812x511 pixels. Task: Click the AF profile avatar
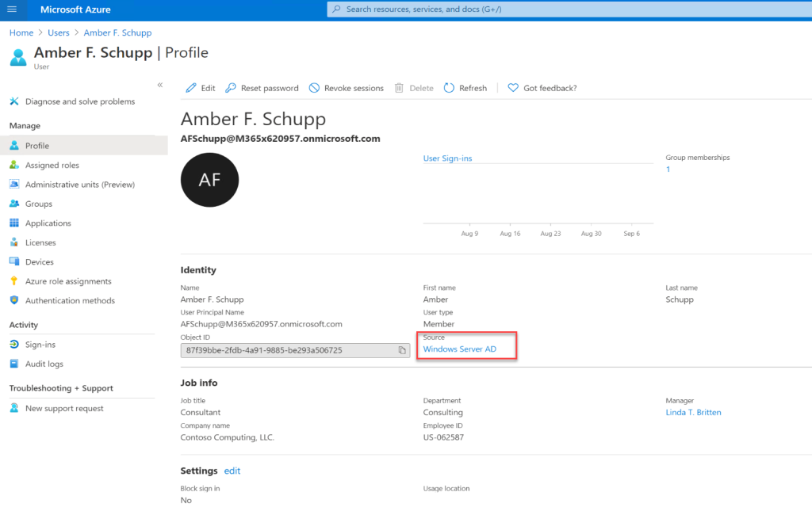pyautogui.click(x=209, y=180)
